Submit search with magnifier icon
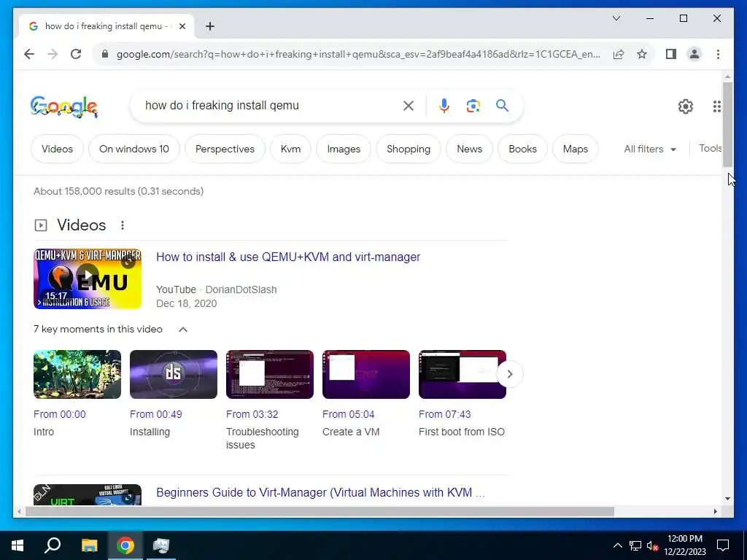 click(x=502, y=105)
